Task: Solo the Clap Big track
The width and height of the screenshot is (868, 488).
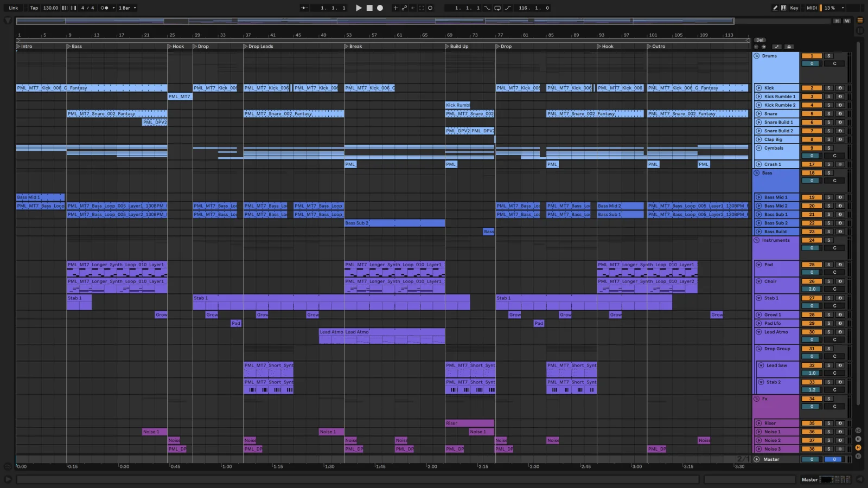Action: tap(829, 139)
